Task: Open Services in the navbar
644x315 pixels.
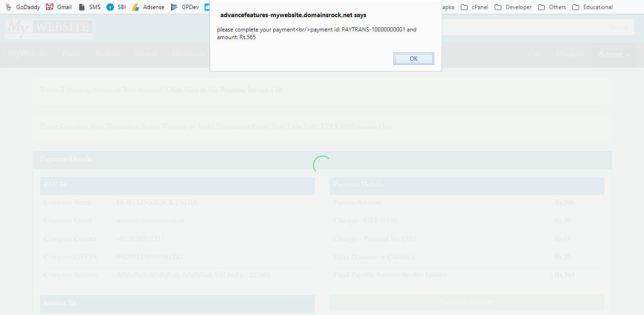Action: pos(146,54)
